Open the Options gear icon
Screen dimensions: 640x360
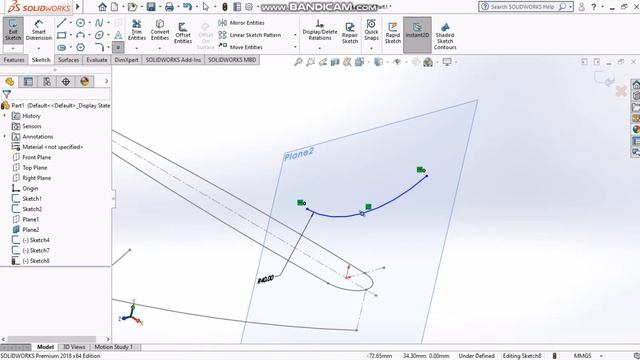[x=249, y=7]
